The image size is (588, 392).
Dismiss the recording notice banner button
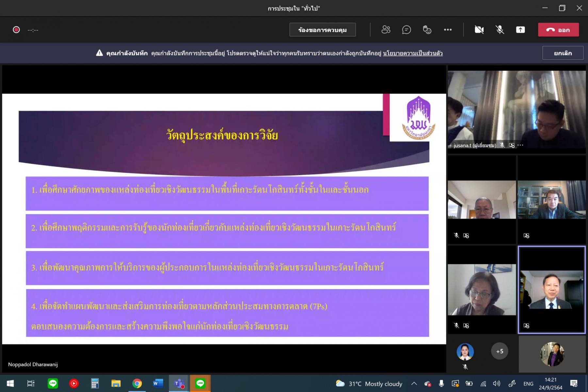click(x=563, y=53)
